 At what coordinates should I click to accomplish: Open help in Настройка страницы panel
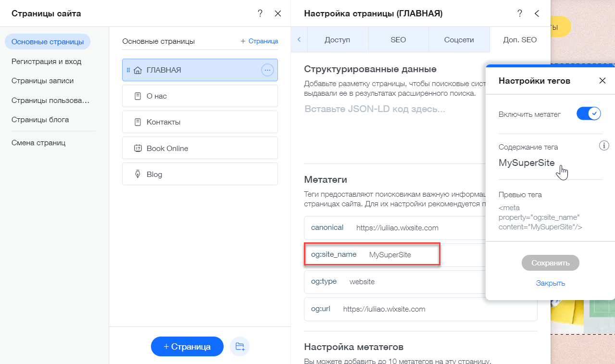[x=520, y=13]
